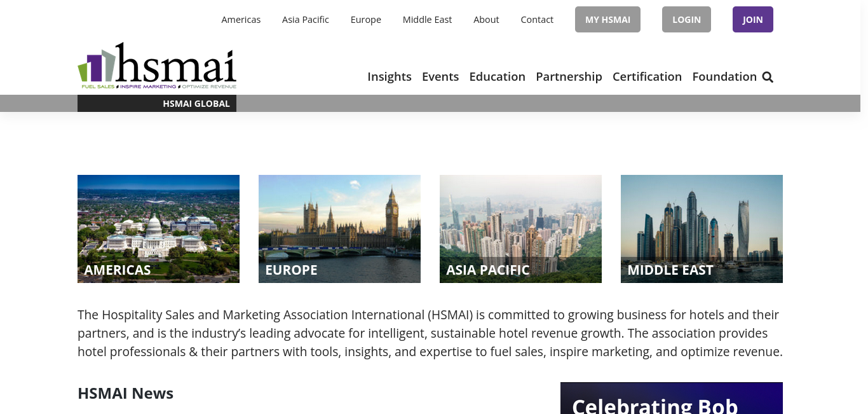The width and height of the screenshot is (868, 414).
Task: Open the Middle East region image tile
Action: click(x=702, y=229)
